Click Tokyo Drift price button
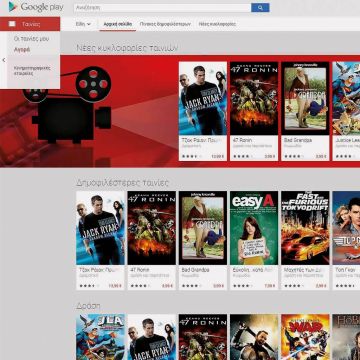 tap(321, 286)
